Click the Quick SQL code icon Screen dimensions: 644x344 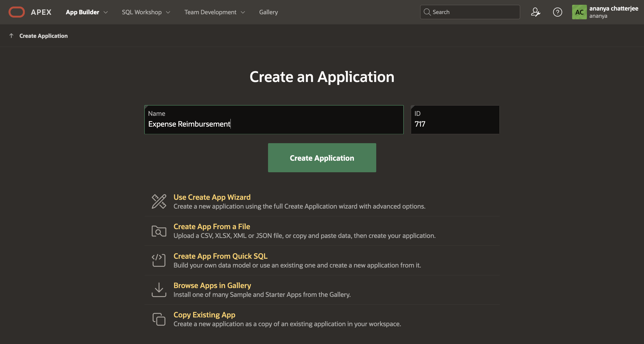click(159, 260)
